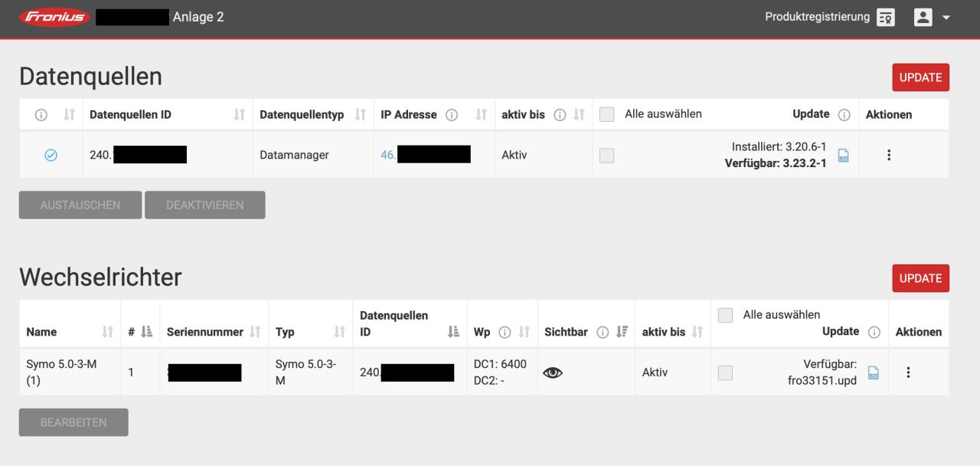The height and width of the screenshot is (466, 980).
Task: Toggle visibility eye of Symo 5.0-3-M
Action: pyautogui.click(x=552, y=373)
